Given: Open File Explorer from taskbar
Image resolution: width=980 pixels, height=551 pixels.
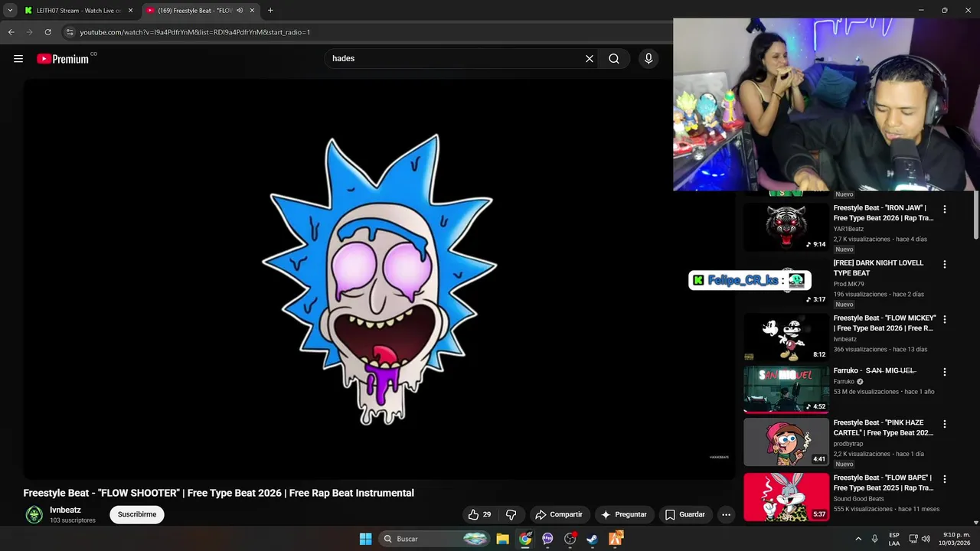Looking at the screenshot, I should pos(502,539).
